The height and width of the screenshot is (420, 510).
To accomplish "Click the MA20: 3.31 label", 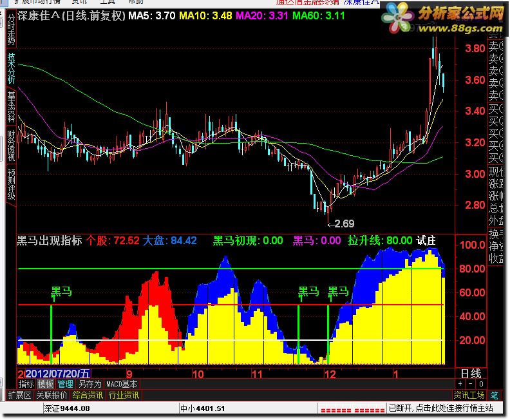I will 262,15.
